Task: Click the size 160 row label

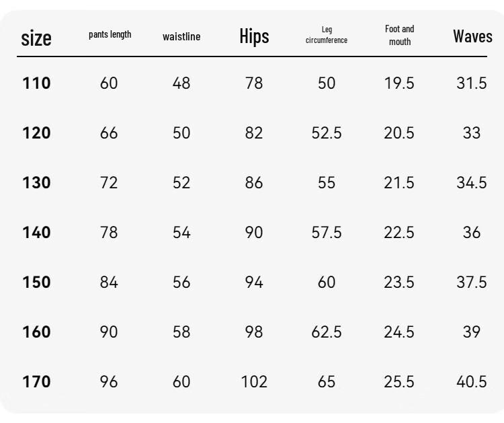Action: point(36,332)
